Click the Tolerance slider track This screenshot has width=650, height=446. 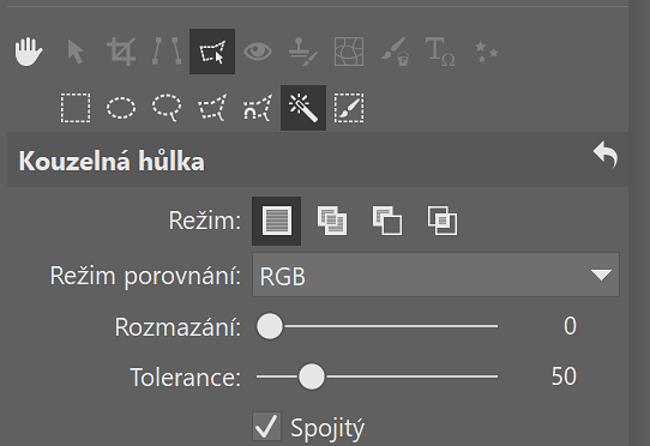coord(377,376)
